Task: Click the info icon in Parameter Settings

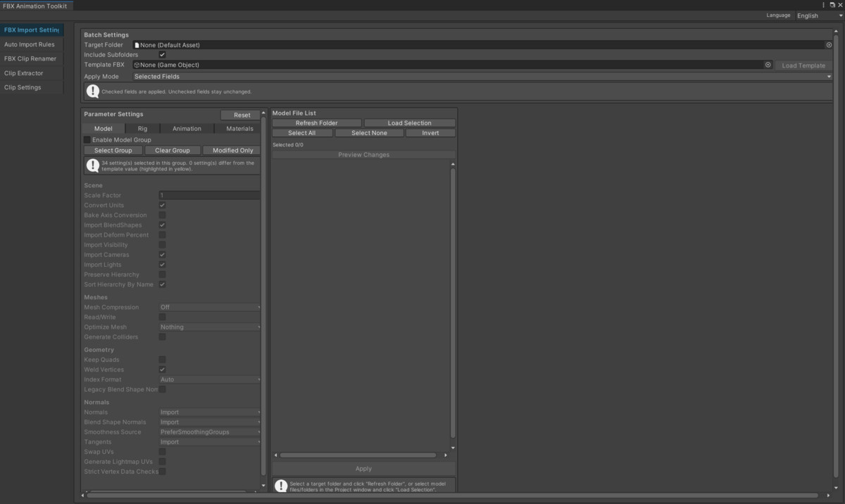Action: tap(93, 165)
